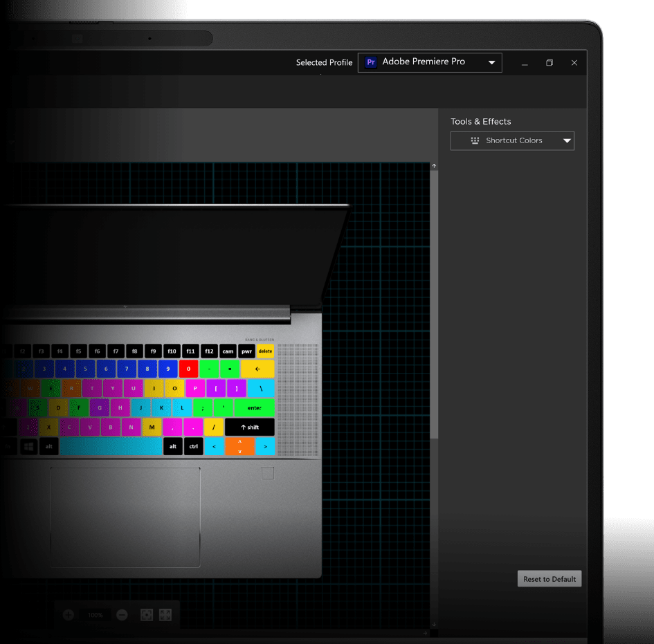Select the yellow forward slash key
The width and height of the screenshot is (654, 644).
coord(214,427)
